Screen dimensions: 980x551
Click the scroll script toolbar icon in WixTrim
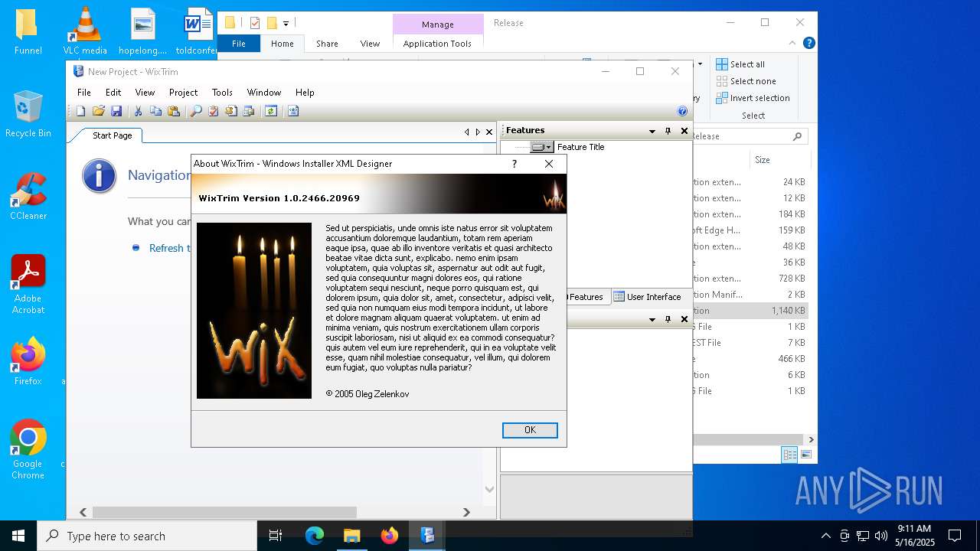pyautogui.click(x=231, y=111)
